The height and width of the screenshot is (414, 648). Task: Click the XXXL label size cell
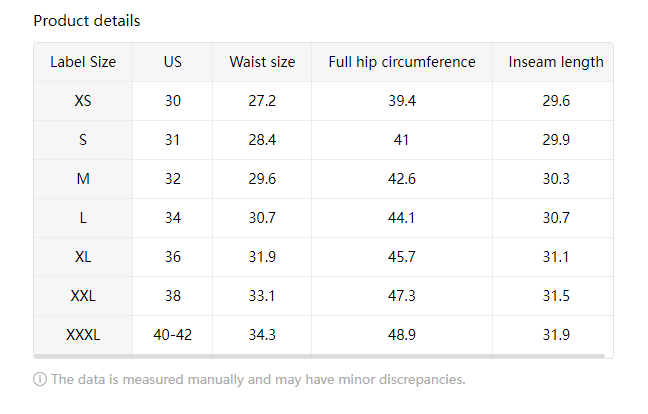83,335
